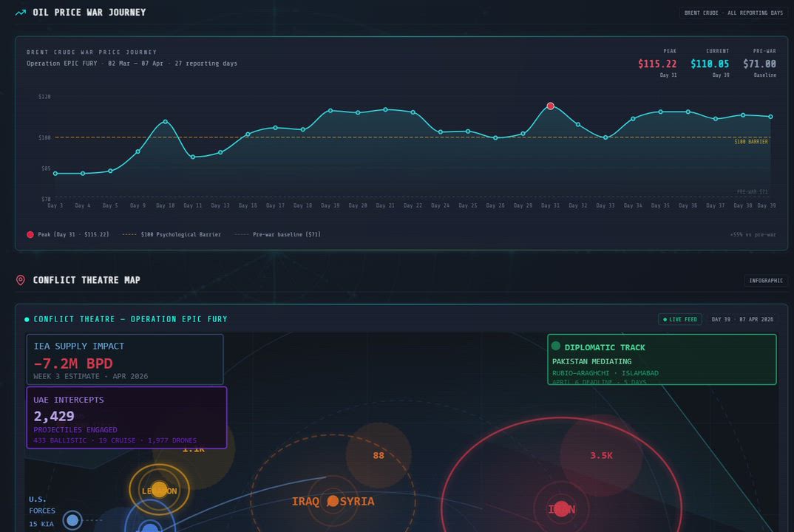The image size is (794, 532).
Task: Click the Brent Crude All Reporting Days badge
Action: (733, 13)
